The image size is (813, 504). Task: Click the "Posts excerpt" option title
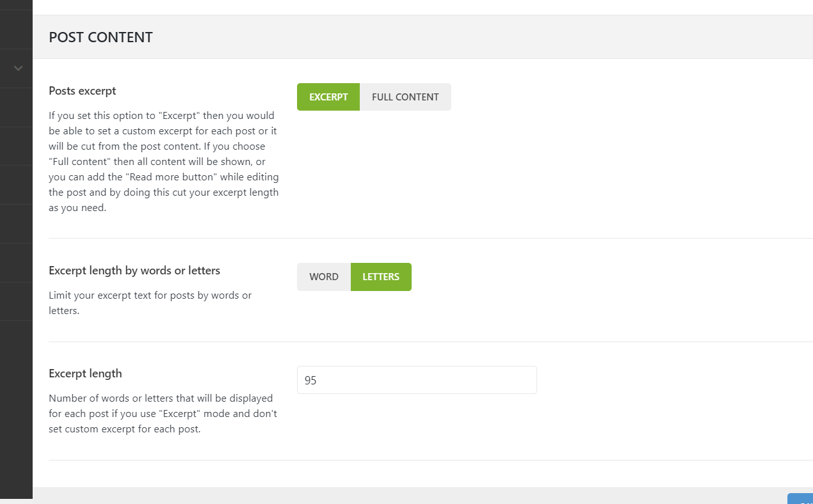tap(83, 91)
